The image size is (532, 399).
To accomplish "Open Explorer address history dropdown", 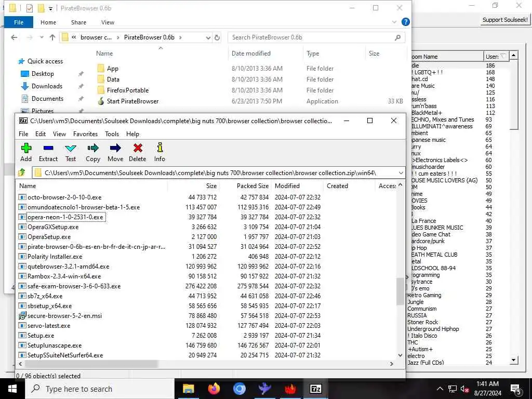I will pos(208,37).
